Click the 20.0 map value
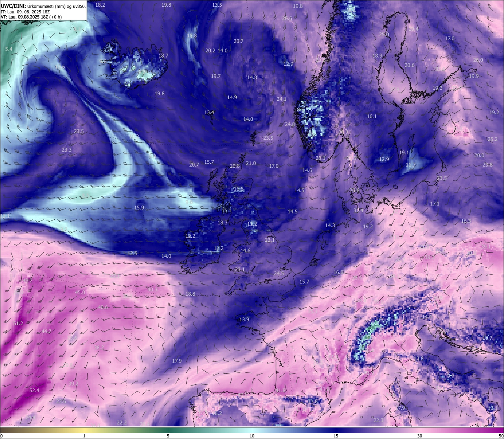This screenshot has width=504, height=439. (x=479, y=155)
